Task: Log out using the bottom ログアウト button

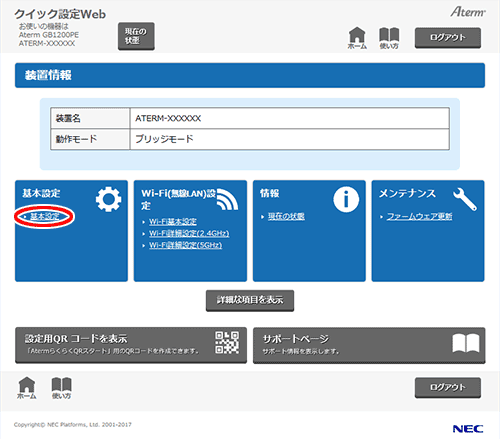Action: coord(448,388)
